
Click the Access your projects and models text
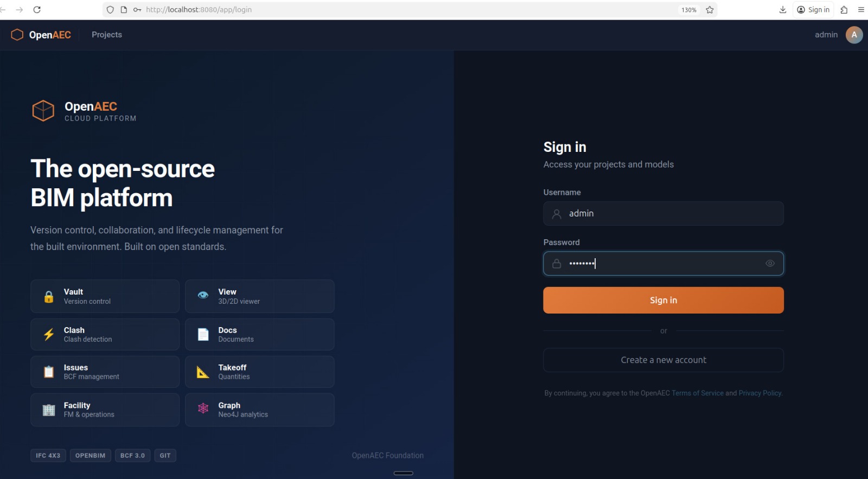tap(609, 164)
